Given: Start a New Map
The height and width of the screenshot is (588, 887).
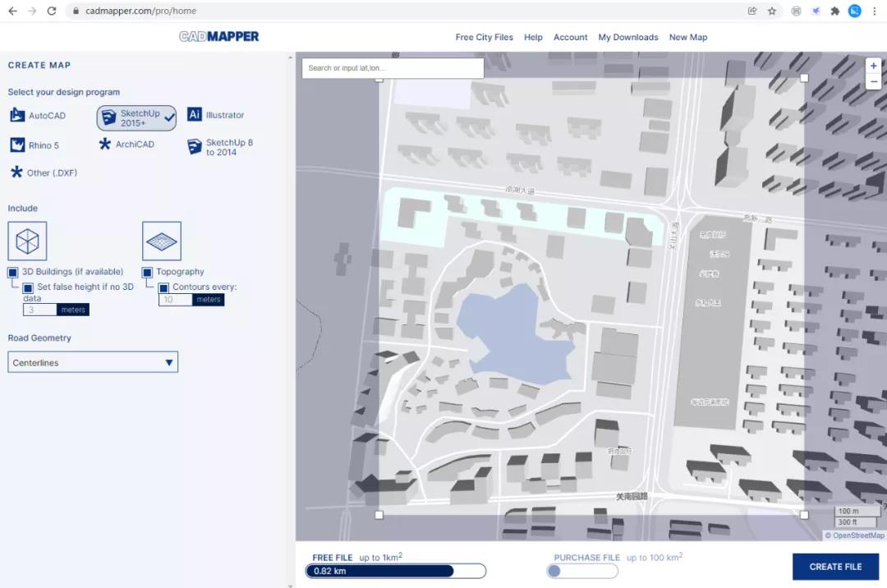Looking at the screenshot, I should click(x=688, y=37).
